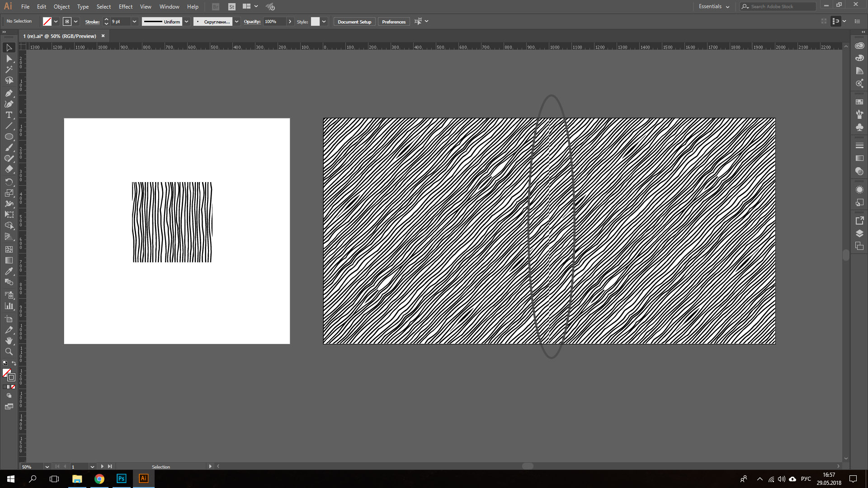Select the Curvature tool

click(x=9, y=104)
